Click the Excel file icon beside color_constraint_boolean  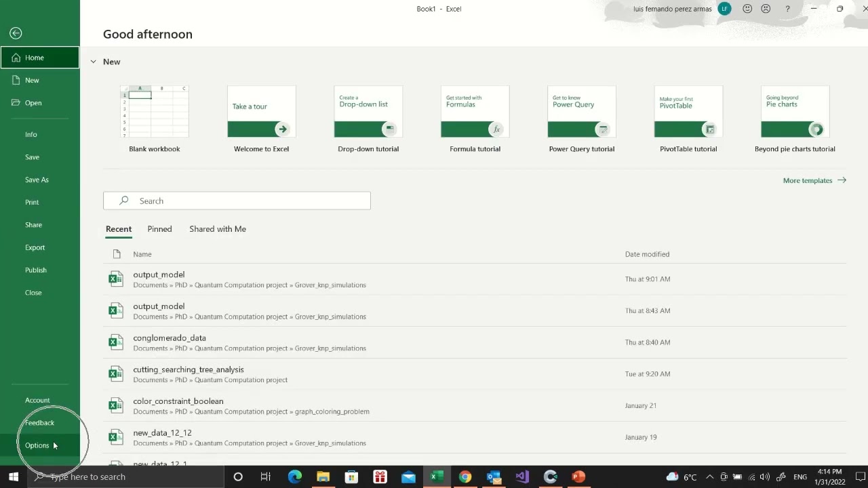point(116,405)
